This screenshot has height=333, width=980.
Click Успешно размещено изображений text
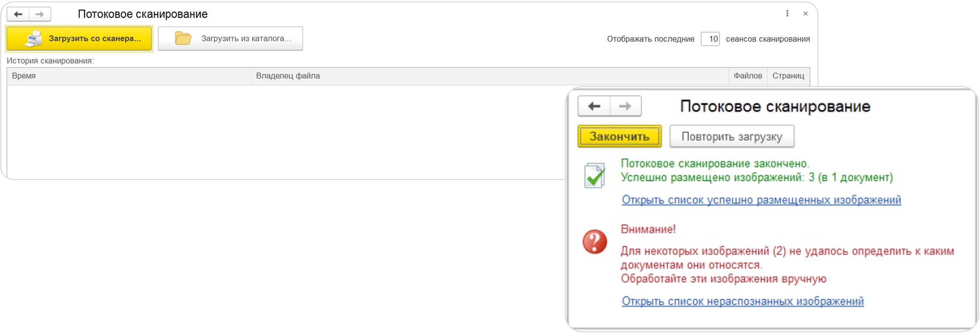(x=757, y=178)
